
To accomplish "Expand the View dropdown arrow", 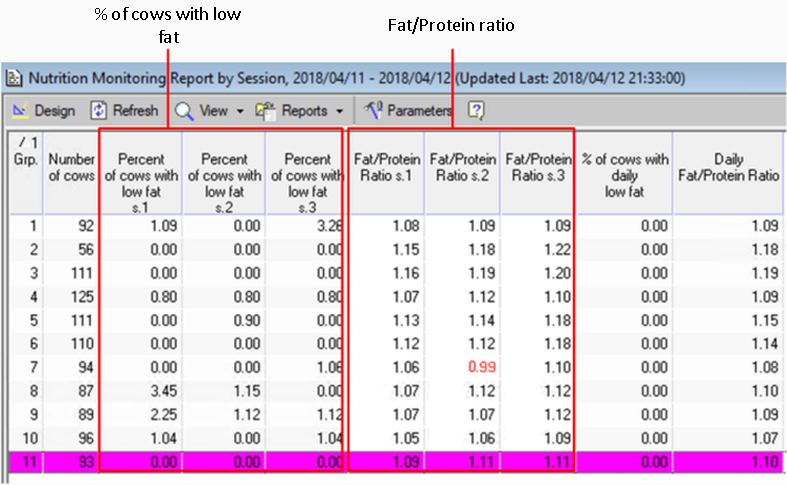I will pyautogui.click(x=239, y=111).
